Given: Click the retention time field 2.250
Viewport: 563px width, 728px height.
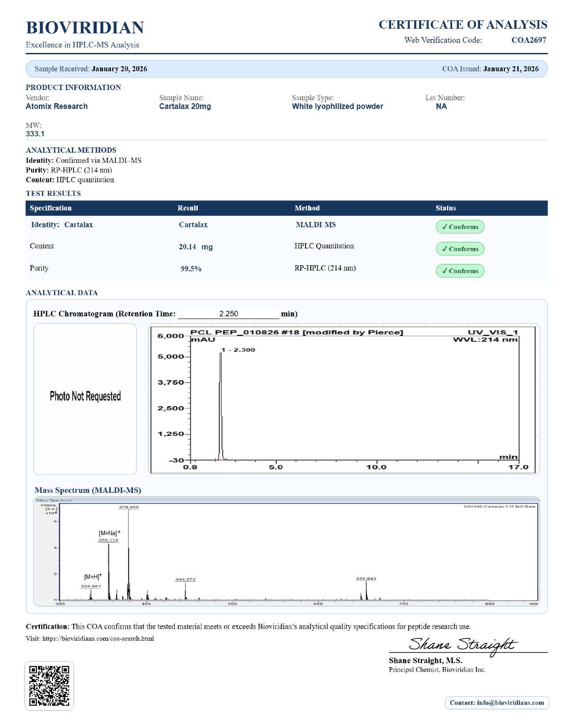Looking at the screenshot, I should pos(229,314).
